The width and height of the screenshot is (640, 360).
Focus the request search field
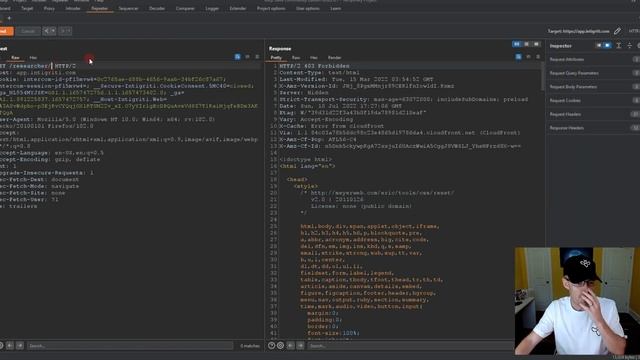(130, 346)
